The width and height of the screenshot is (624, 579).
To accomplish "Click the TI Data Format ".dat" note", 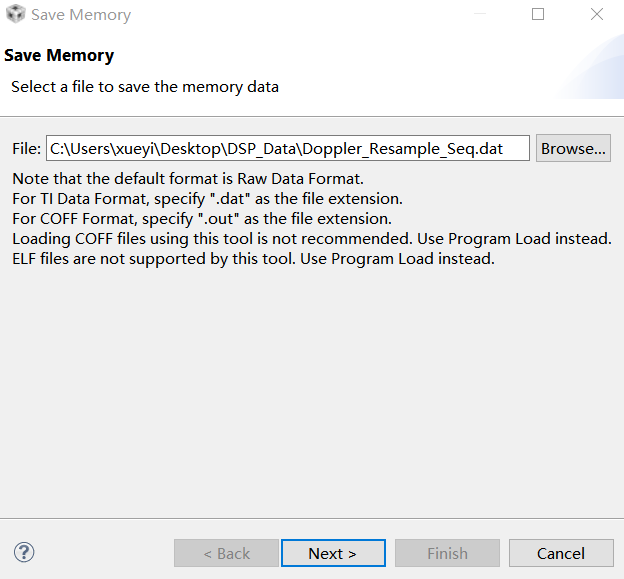I will 207,199.
